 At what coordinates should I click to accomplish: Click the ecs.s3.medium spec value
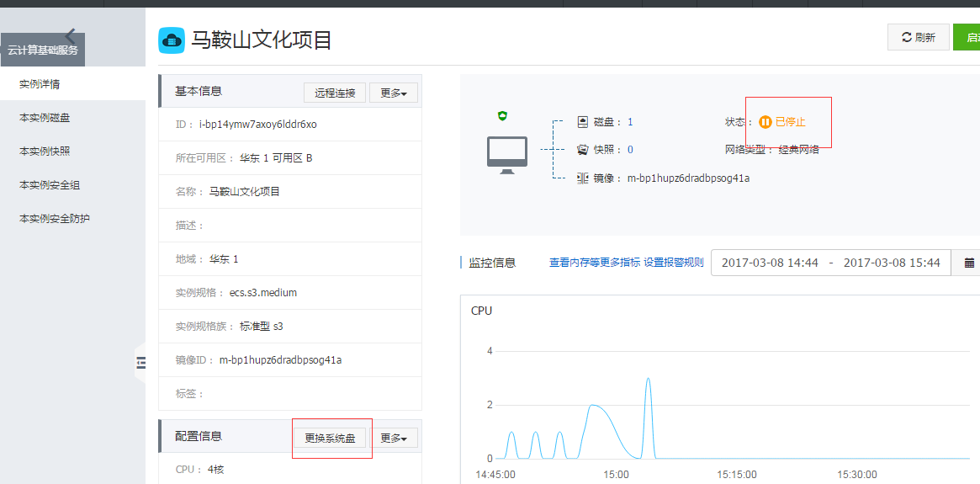(263, 292)
